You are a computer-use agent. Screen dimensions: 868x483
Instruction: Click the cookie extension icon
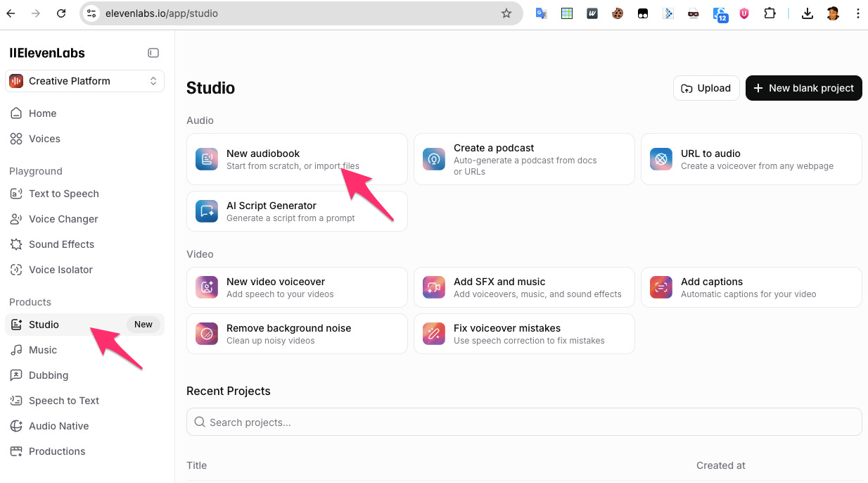618,13
